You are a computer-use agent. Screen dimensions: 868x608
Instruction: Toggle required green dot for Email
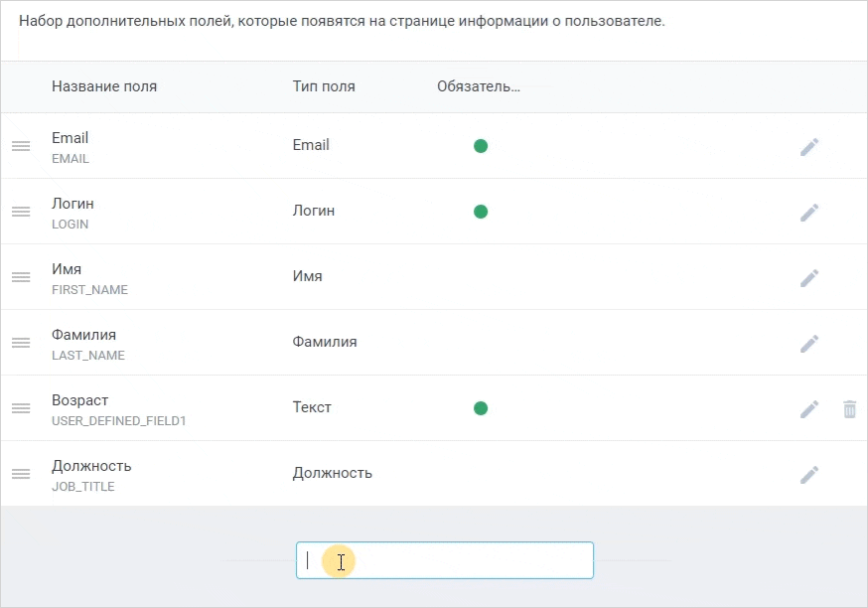(481, 146)
